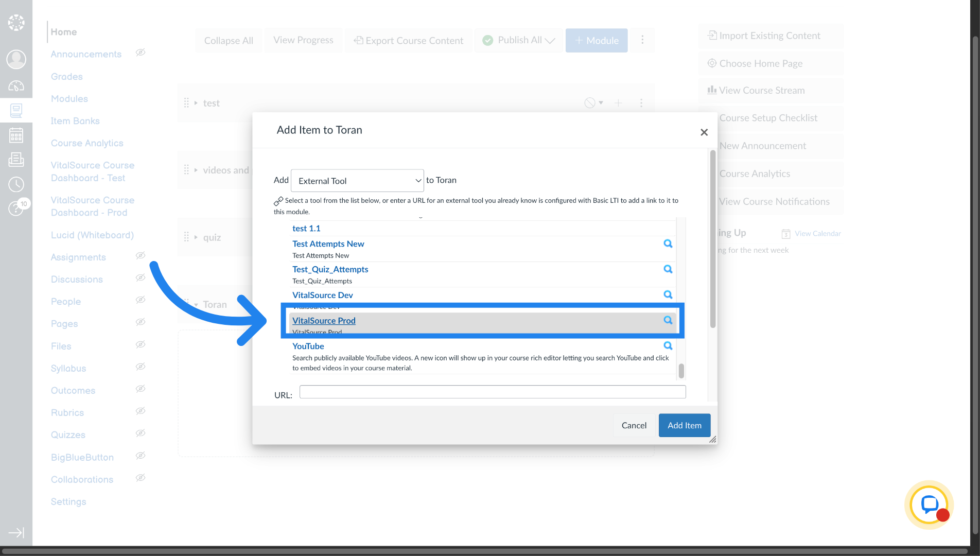Toggle Pages navigation visibility icon
The image size is (980, 556).
click(141, 322)
